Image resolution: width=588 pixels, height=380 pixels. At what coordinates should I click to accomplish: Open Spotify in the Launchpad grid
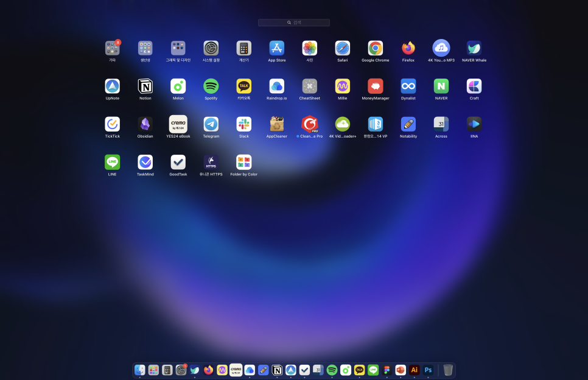click(x=211, y=86)
